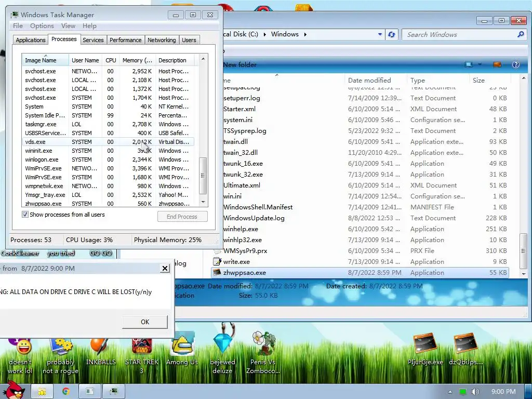Open the 'probably not a rogue' icon

(x=60, y=356)
